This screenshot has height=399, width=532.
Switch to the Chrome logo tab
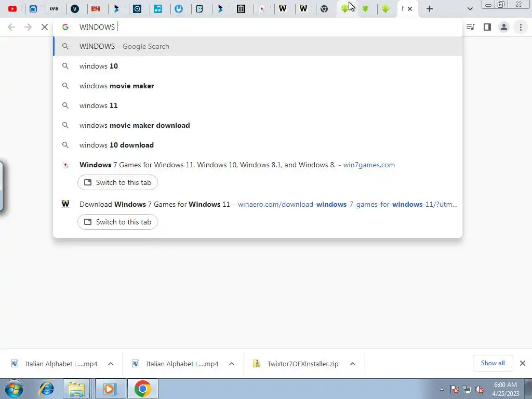324,9
